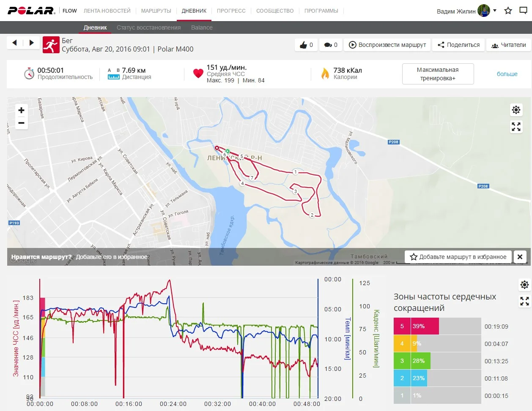Open ЛЕНТА НОВОСТЕЙ menu
This screenshot has width=532, height=411.
pos(107,11)
